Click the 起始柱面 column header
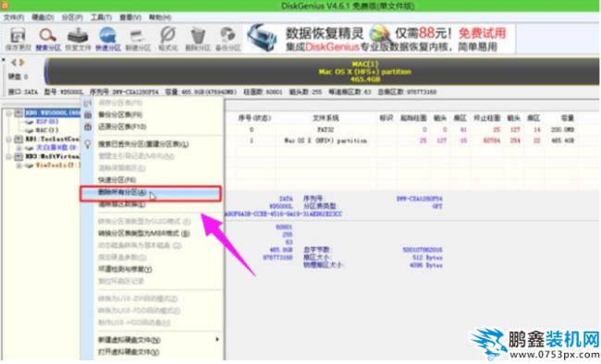 (413, 118)
